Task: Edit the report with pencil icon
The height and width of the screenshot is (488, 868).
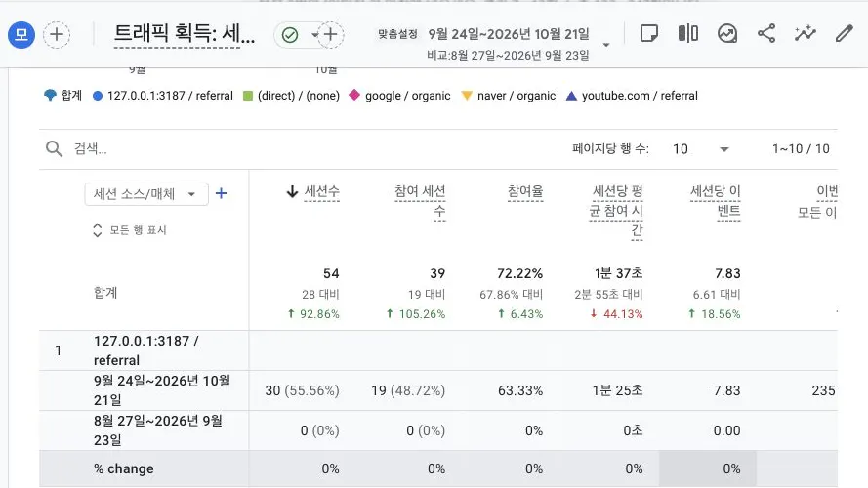Action: [845, 34]
